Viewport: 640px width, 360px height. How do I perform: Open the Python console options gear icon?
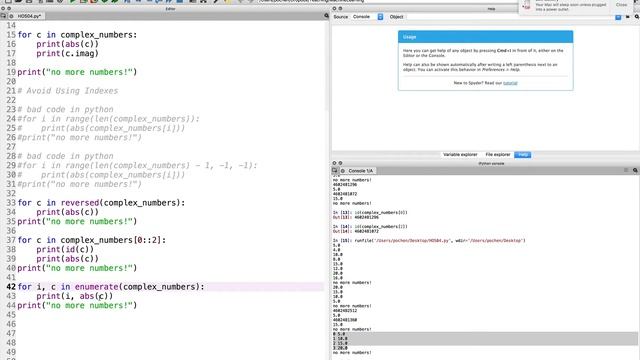[635, 170]
